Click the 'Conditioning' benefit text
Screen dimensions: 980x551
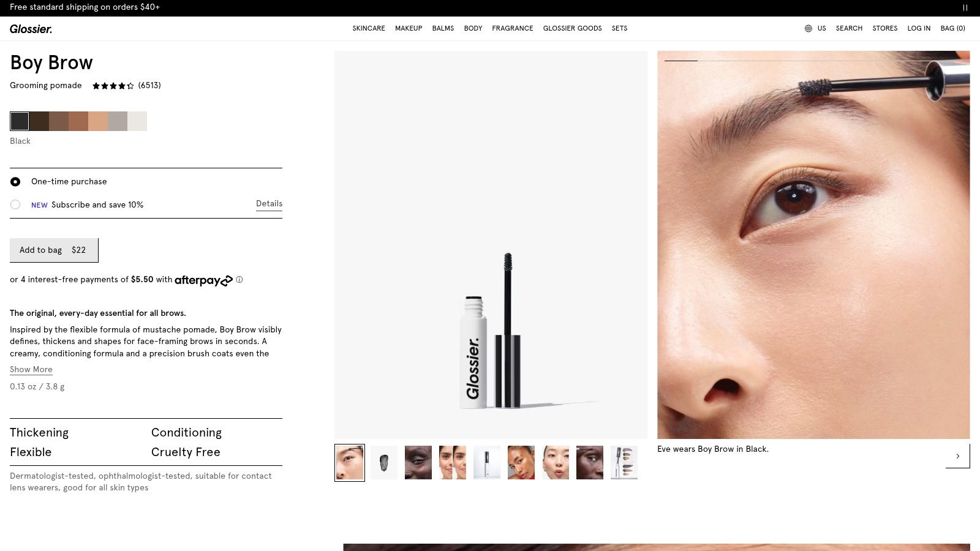(186, 432)
